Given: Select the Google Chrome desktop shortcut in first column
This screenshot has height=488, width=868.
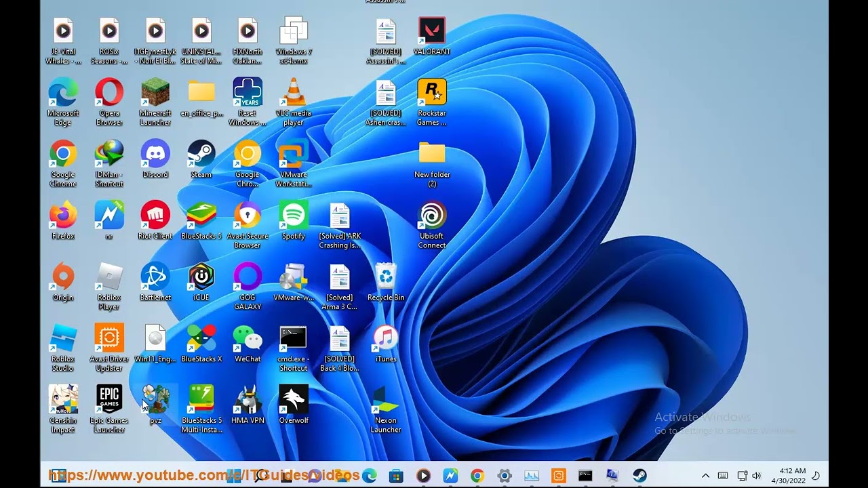Looking at the screenshot, I should [63, 163].
